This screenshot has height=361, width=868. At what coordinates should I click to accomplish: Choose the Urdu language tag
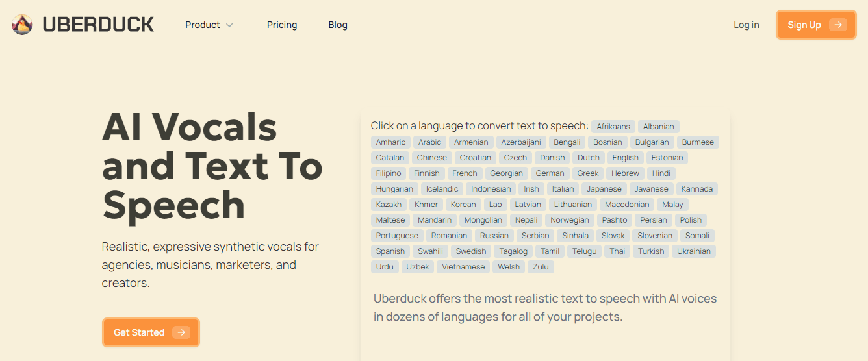[x=385, y=267]
